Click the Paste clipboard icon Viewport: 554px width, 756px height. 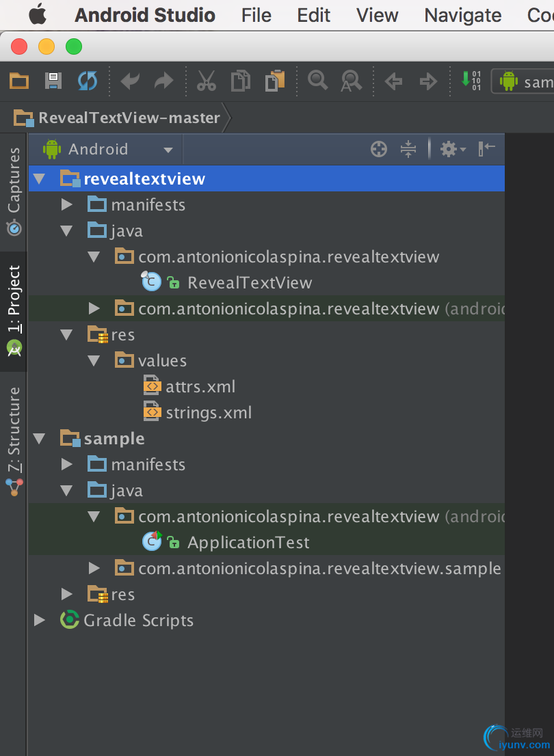pyautogui.click(x=275, y=81)
